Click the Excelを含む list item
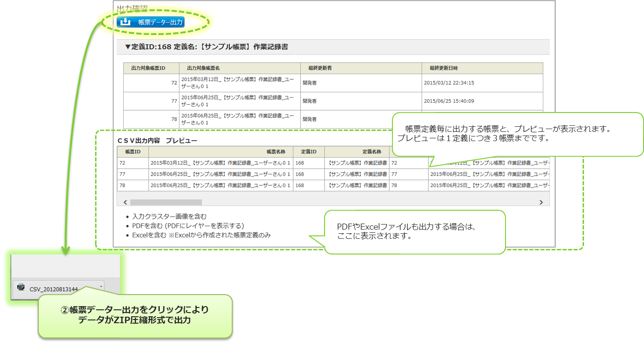Screen dimensions: 644x343 (201, 235)
